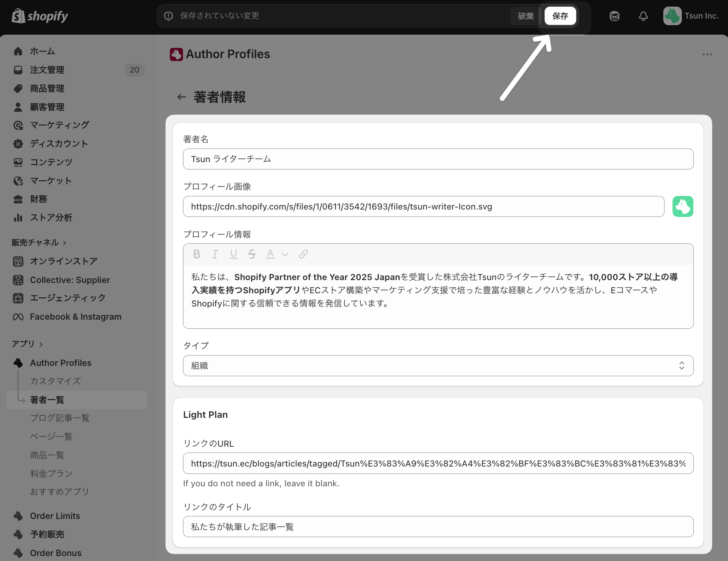728x561 pixels.
Task: Expand 販売チャネル section chevron
Action: pyautogui.click(x=65, y=243)
